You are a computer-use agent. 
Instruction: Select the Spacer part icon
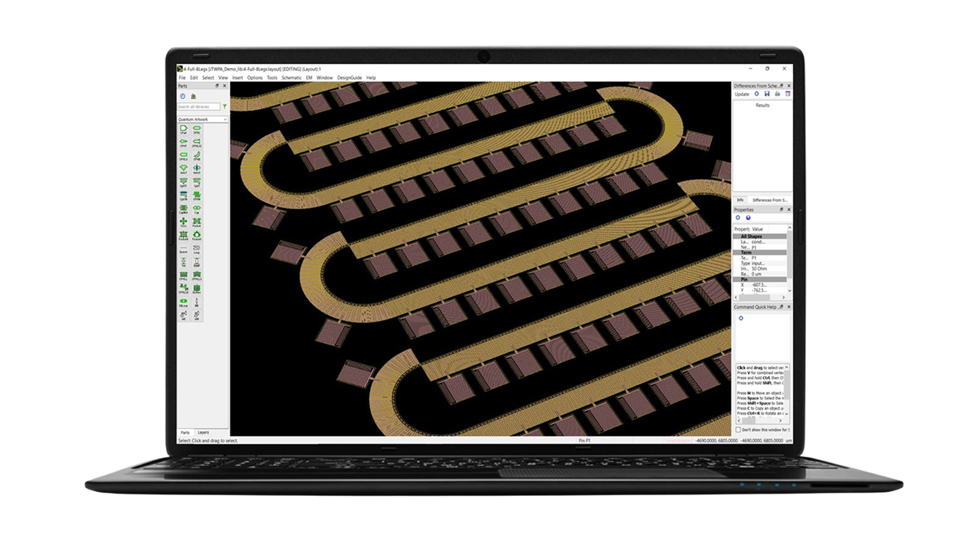click(183, 248)
